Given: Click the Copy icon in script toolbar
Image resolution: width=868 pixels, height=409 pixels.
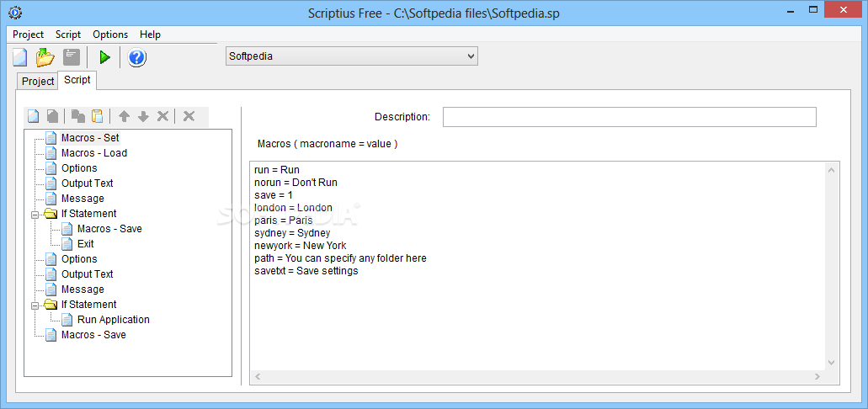Looking at the screenshot, I should pyautogui.click(x=78, y=116).
